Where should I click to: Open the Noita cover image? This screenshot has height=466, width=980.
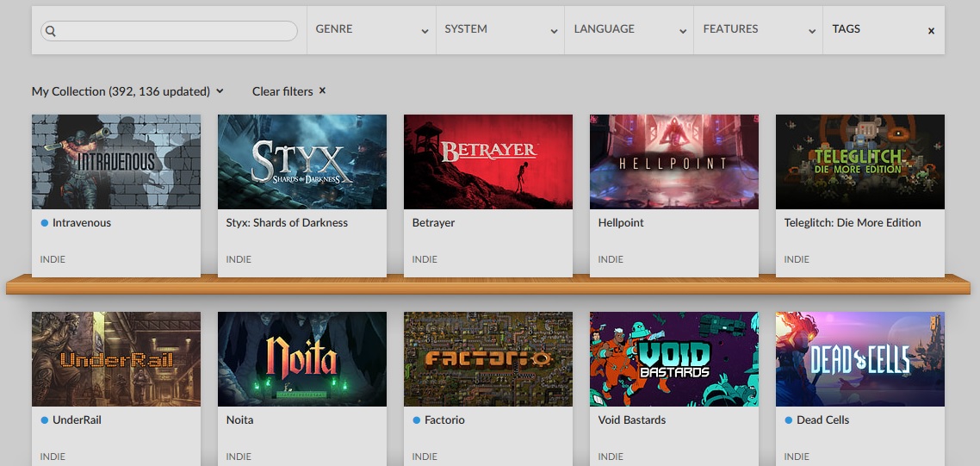pos(302,359)
